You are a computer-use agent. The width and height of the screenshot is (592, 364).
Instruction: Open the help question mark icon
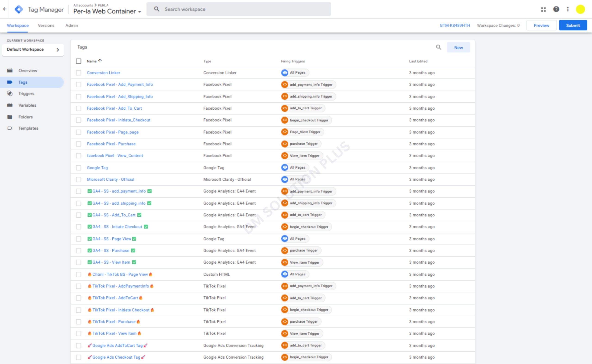556,9
